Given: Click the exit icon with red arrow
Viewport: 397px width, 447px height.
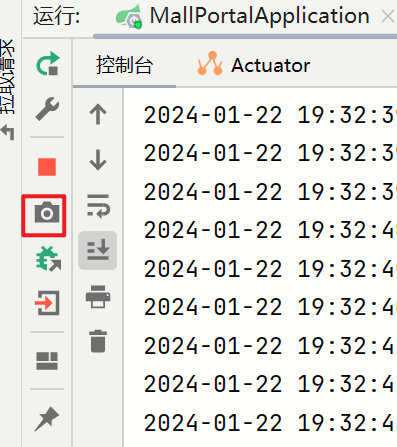Looking at the screenshot, I should [x=47, y=303].
